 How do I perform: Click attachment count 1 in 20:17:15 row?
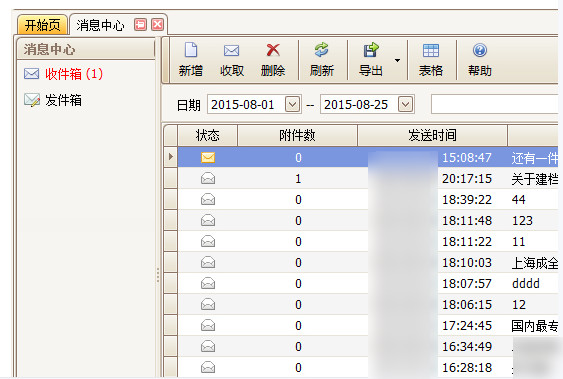pyautogui.click(x=298, y=178)
